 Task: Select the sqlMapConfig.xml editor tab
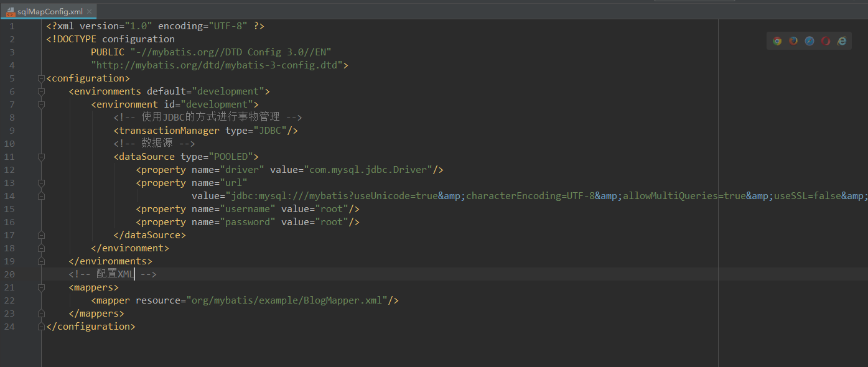(49, 11)
